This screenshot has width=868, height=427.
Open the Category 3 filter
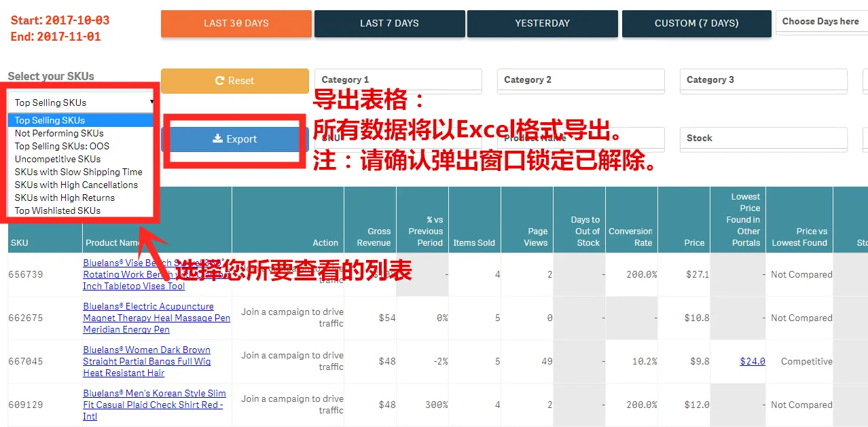click(x=763, y=80)
